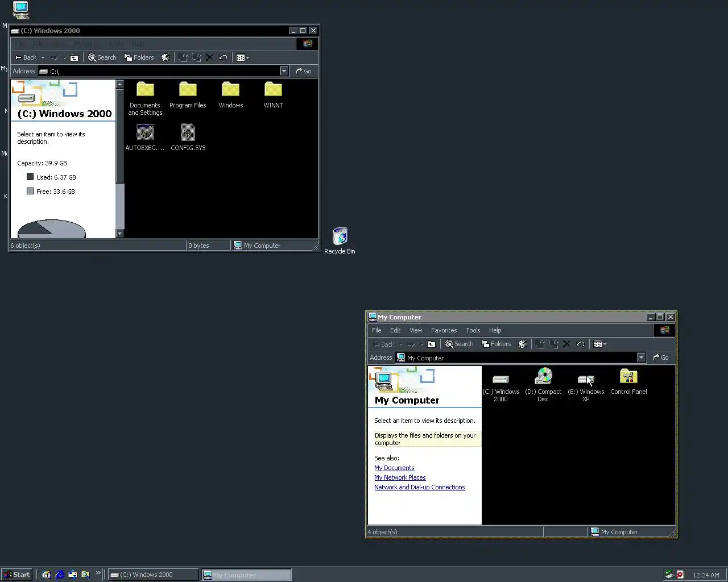Image resolution: width=728 pixels, height=582 pixels.
Task: Toggle Folders pane in My Computer window
Action: 497,344
